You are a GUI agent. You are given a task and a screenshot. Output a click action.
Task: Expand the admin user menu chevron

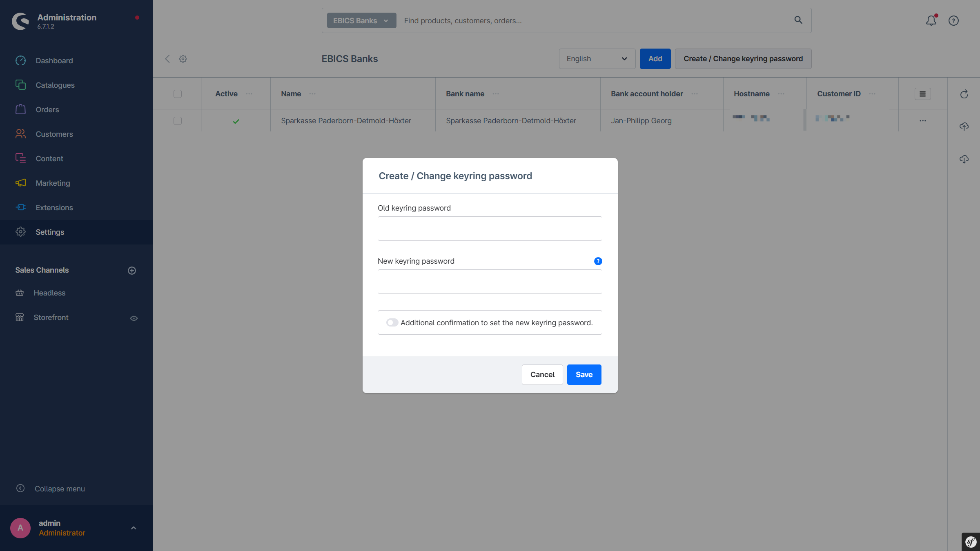click(134, 528)
